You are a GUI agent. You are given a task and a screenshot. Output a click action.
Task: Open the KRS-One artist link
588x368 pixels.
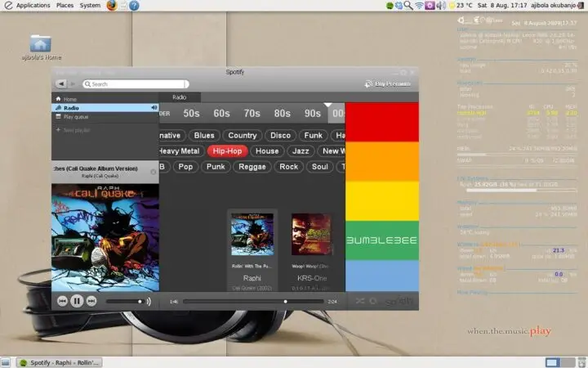(x=312, y=278)
